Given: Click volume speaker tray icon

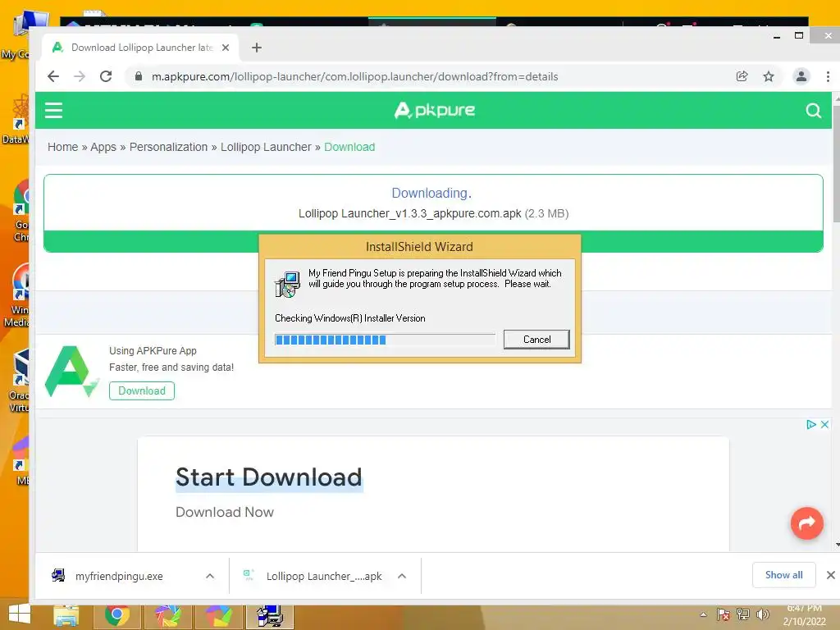Looking at the screenshot, I should [762, 614].
